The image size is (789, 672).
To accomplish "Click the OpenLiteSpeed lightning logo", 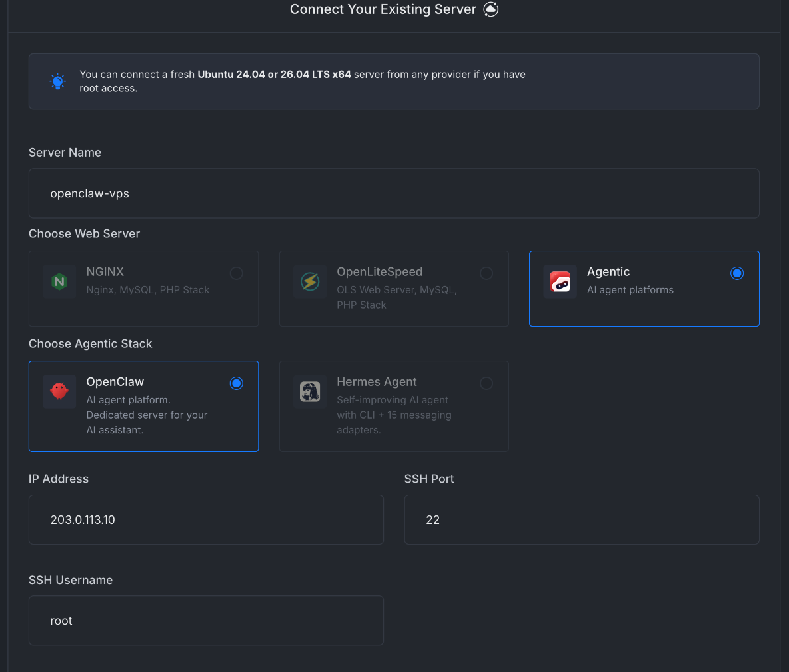I will click(x=310, y=281).
